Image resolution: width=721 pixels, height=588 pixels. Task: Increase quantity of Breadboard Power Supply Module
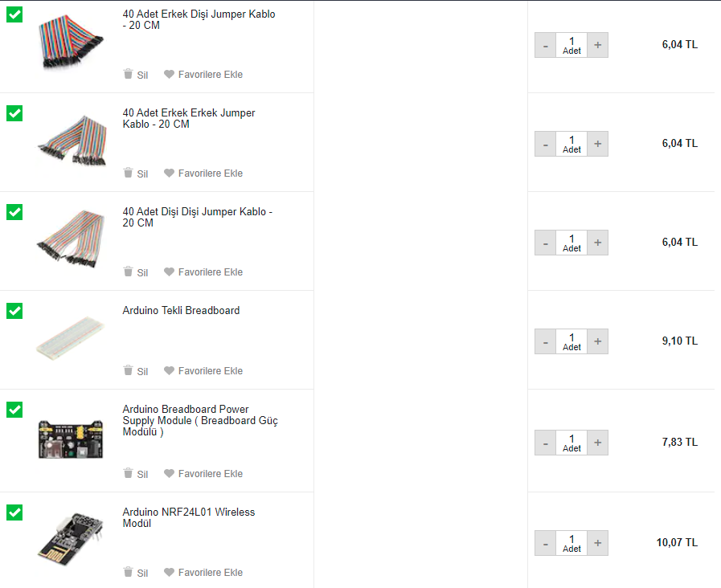[x=597, y=443]
